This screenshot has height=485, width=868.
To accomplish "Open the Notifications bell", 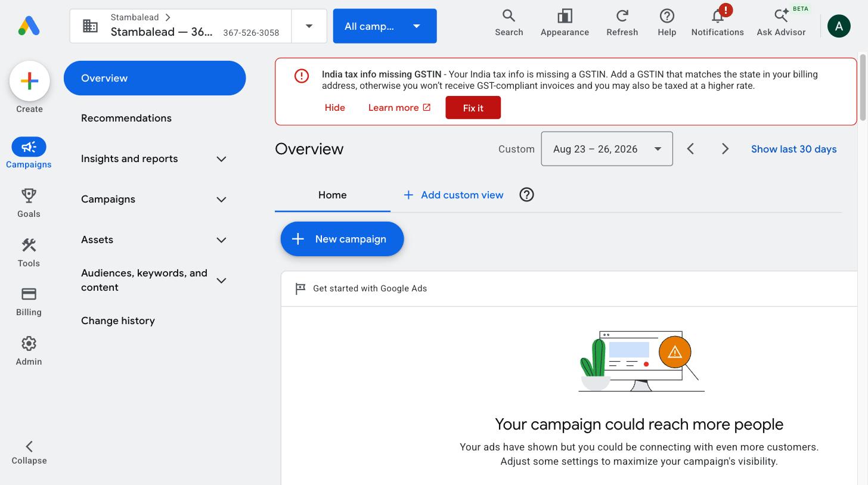I will (x=717, y=23).
